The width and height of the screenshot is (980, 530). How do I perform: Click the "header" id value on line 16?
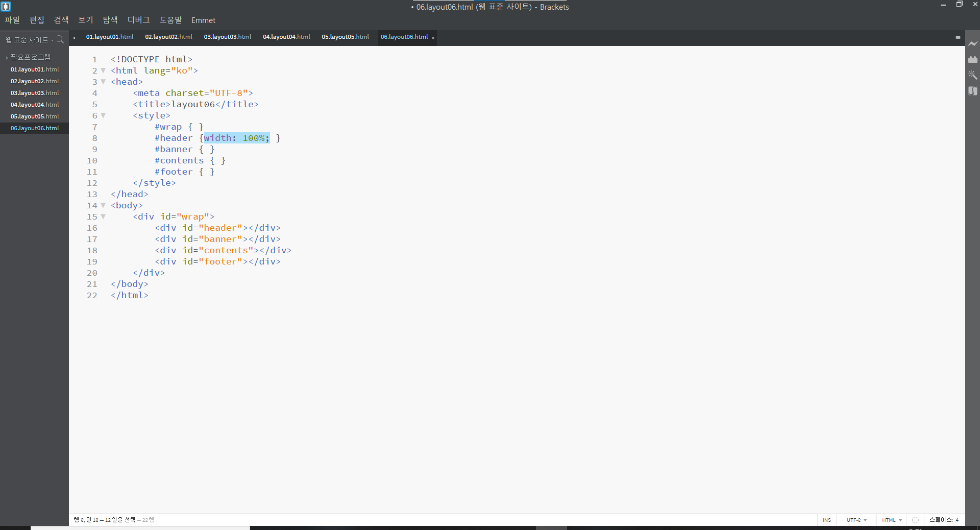(x=220, y=228)
